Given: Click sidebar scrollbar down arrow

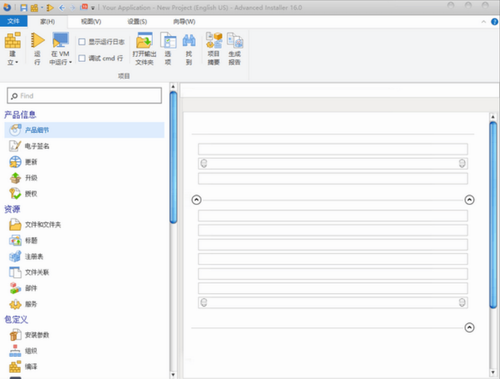Looking at the screenshot, I should [x=173, y=375].
